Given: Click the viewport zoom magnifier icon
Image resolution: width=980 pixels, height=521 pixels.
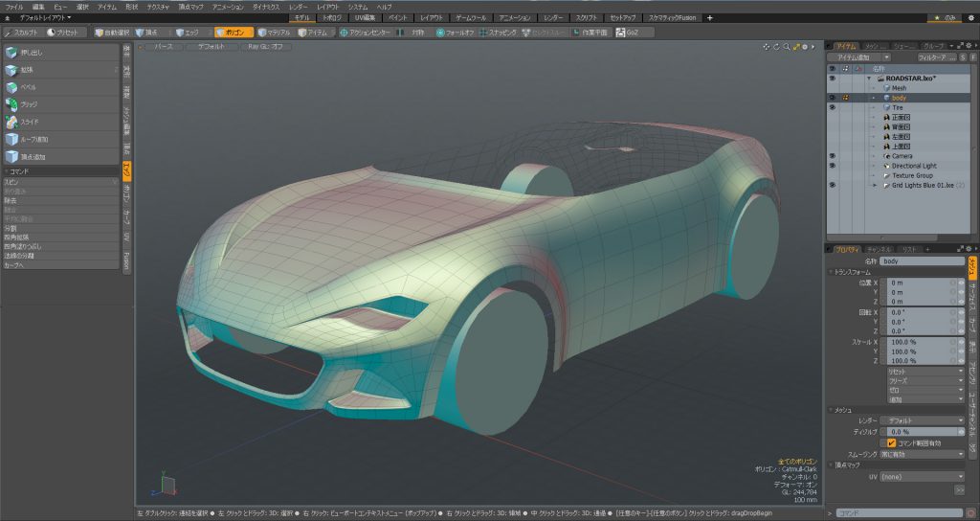Looking at the screenshot, I should [787, 47].
